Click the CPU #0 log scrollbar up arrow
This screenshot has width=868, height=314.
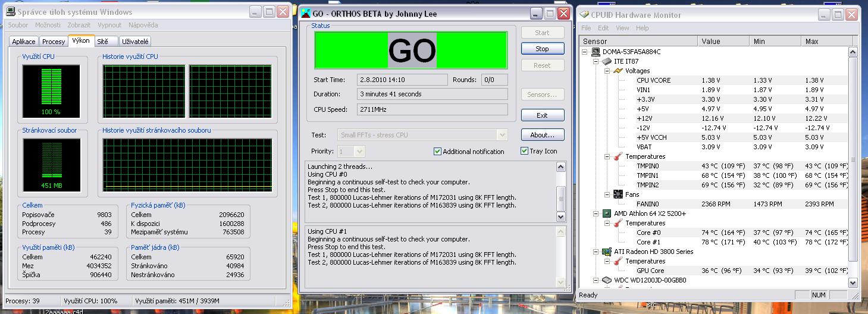tap(560, 167)
